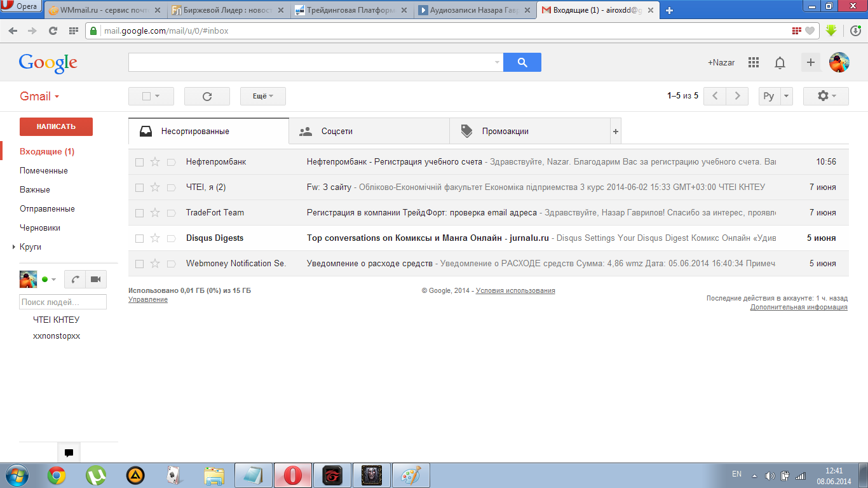Open uTorrent from the taskbar
The width and height of the screenshot is (868, 488).
coord(96,475)
